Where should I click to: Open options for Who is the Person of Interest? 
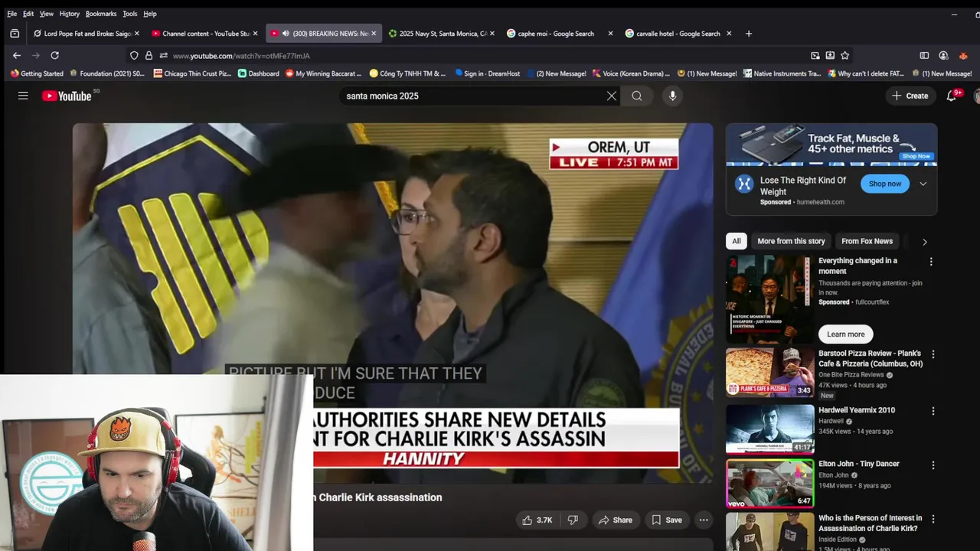pyautogui.click(x=933, y=519)
